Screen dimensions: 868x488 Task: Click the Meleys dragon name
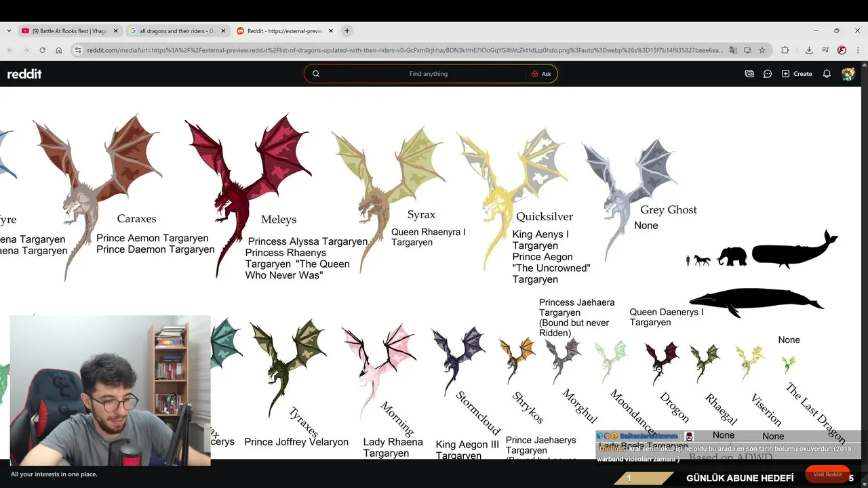pyautogui.click(x=279, y=220)
